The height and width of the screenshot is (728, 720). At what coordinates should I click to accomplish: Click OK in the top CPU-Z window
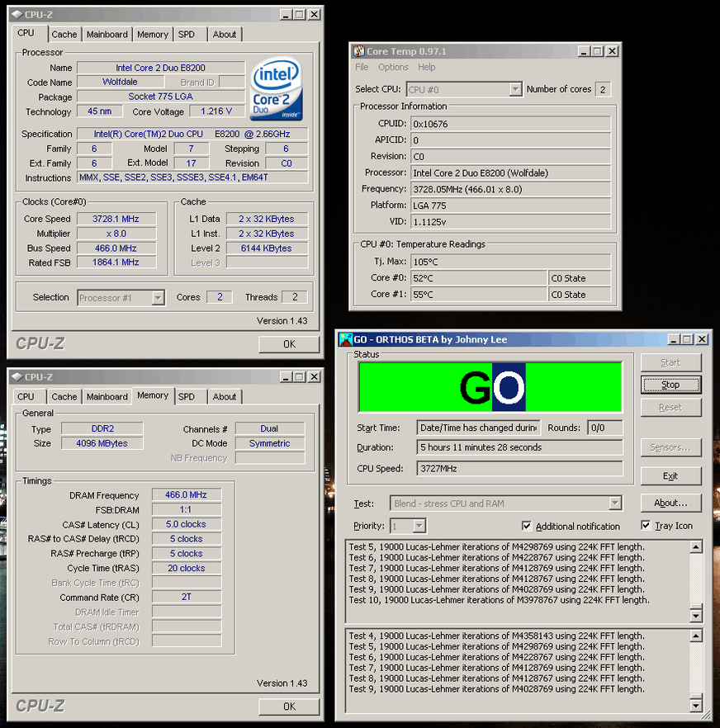[x=289, y=344]
